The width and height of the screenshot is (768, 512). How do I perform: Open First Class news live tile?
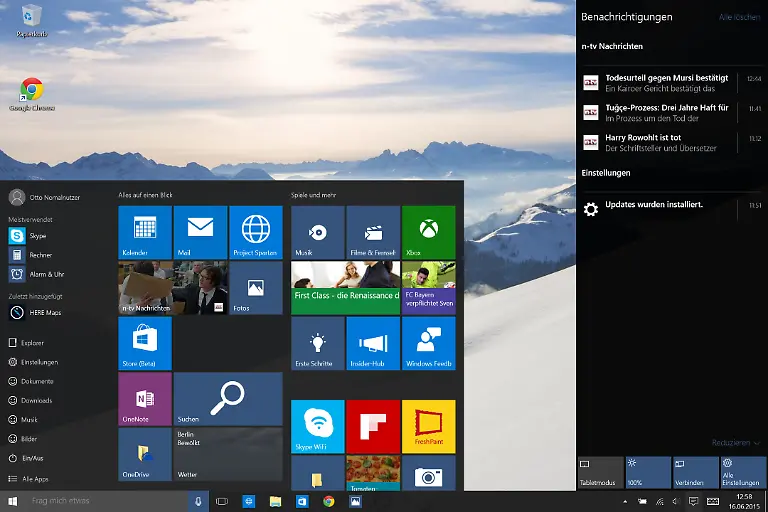click(345, 288)
